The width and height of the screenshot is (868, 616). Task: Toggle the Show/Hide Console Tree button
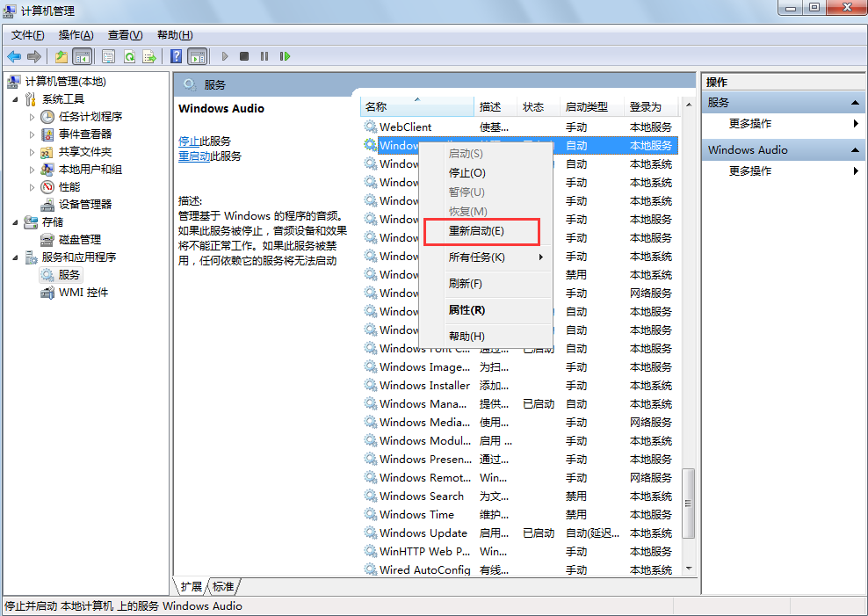click(83, 56)
